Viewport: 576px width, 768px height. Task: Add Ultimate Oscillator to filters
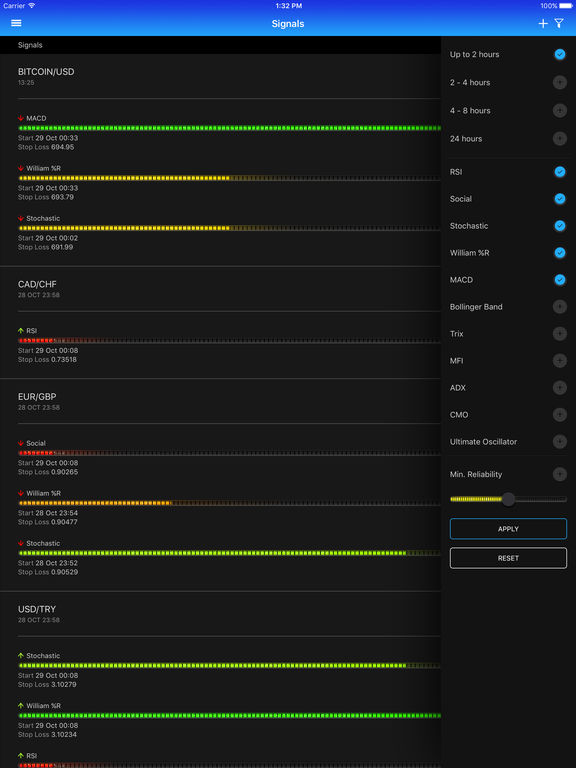(560, 441)
